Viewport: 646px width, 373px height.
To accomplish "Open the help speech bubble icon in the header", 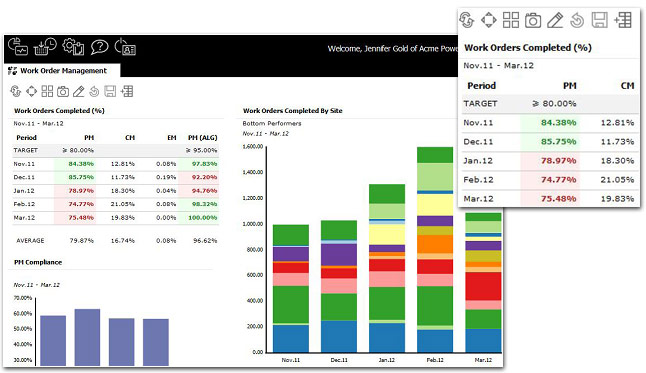I will pos(99,47).
